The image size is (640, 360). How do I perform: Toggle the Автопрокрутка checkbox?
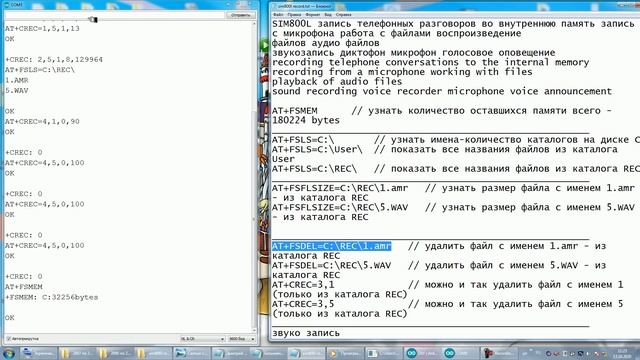pyautogui.click(x=9, y=339)
